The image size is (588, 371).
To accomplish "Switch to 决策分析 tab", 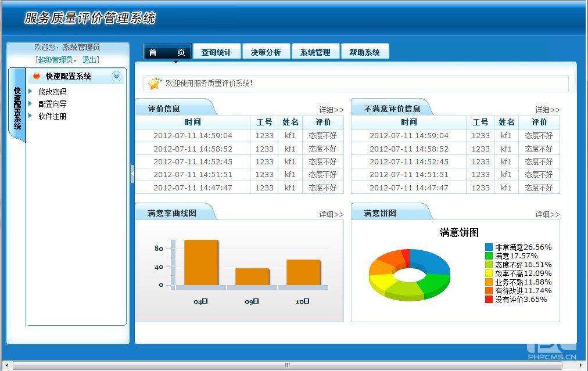I will [x=266, y=52].
